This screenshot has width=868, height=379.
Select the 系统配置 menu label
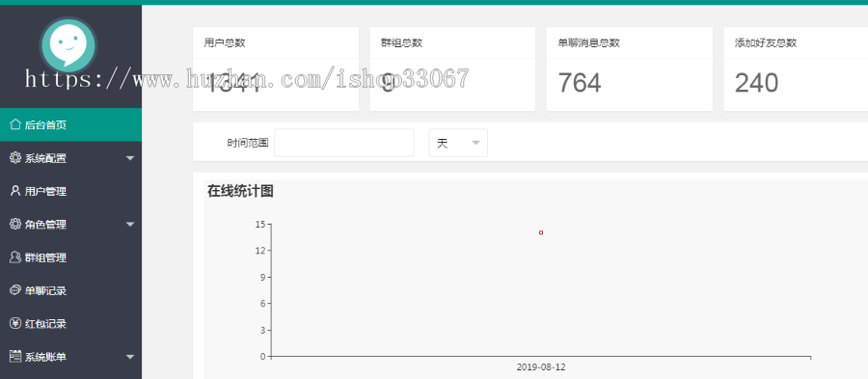tap(45, 159)
